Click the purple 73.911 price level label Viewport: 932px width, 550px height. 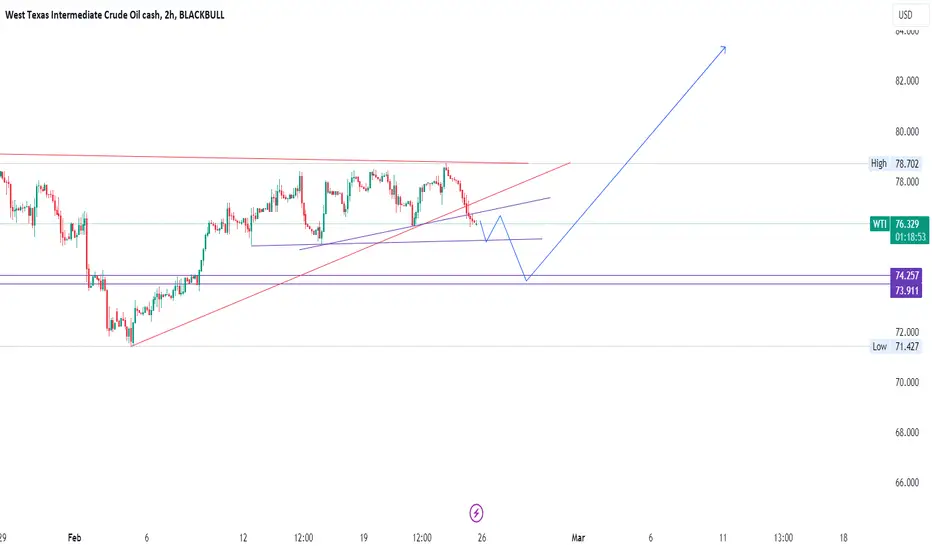coord(906,290)
